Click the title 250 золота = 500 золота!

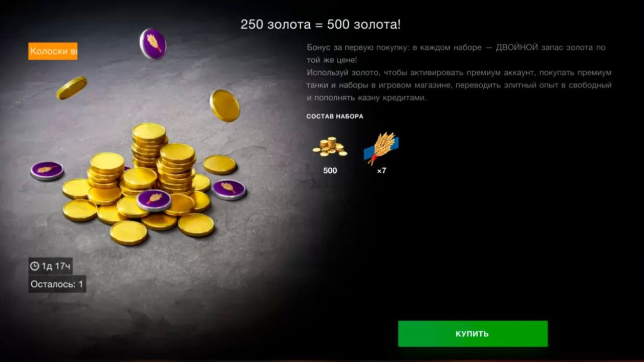coord(320,24)
